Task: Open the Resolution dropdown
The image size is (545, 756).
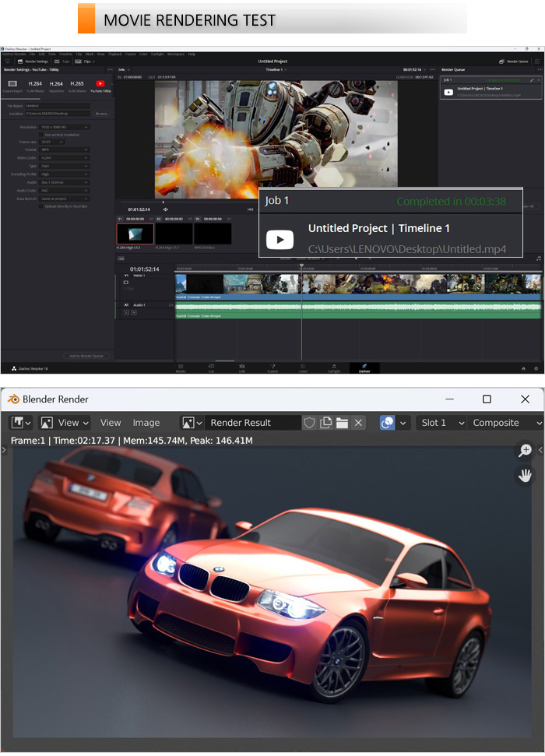Action: coord(65,127)
